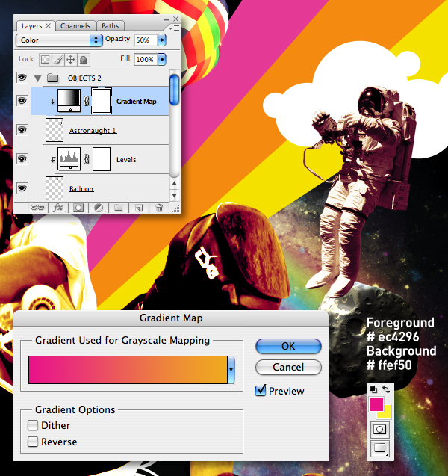Viewport: 448px width, 476px height.
Task: Click OK in Gradient Map dialog
Action: point(288,346)
